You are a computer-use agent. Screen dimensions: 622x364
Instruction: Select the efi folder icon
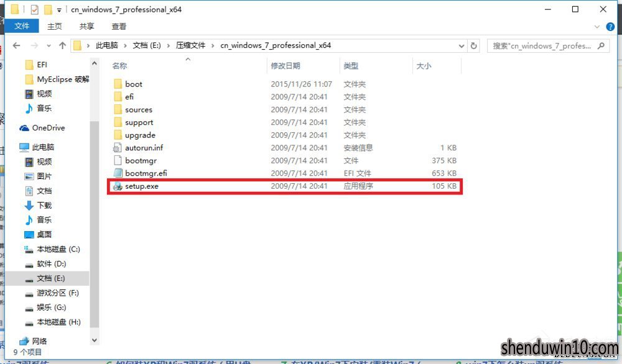coord(118,97)
